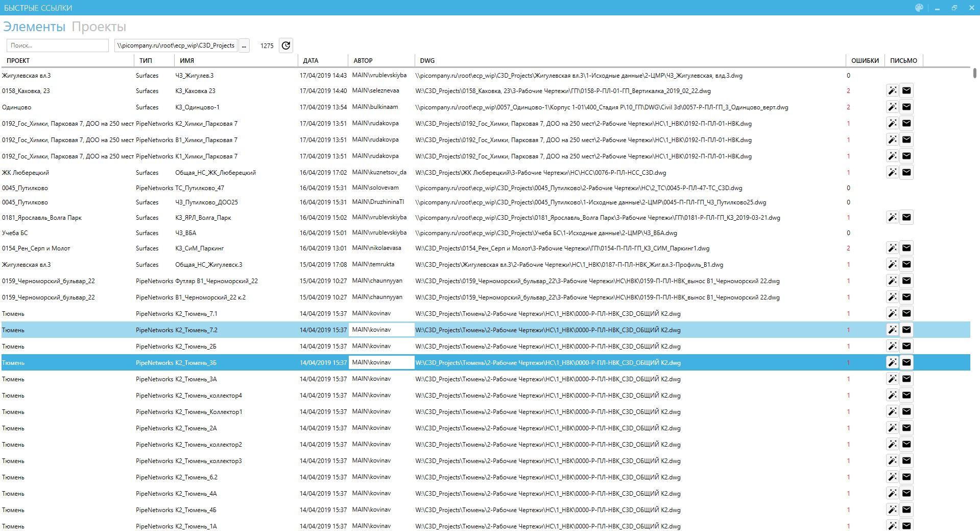This screenshot has width=980, height=531.
Task: Sort by ИМЯ column header
Action: [236, 60]
